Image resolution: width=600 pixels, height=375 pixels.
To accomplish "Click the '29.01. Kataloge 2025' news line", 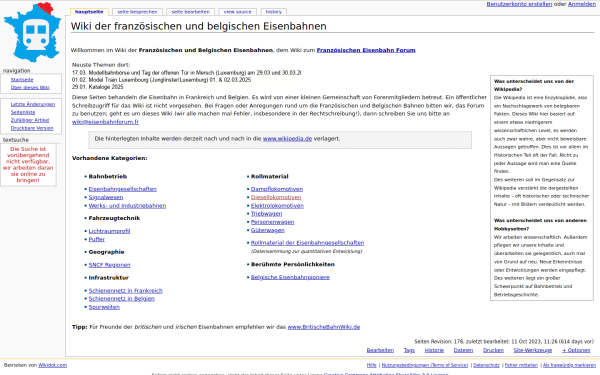I will (x=98, y=87).
